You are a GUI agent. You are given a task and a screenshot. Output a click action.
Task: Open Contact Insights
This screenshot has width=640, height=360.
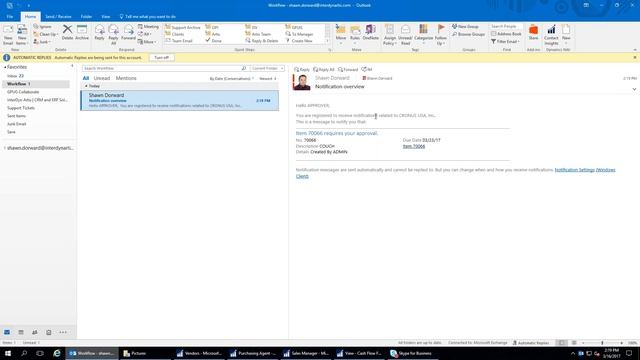(551, 35)
